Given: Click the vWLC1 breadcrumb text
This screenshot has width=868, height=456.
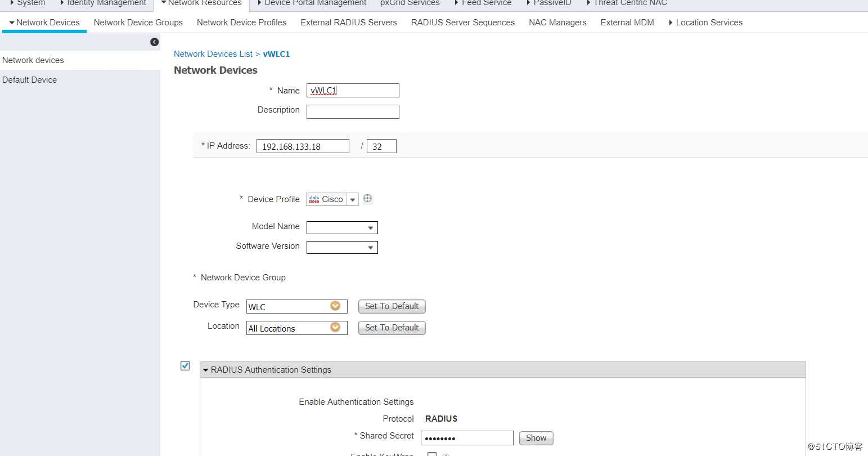Looking at the screenshot, I should pos(276,54).
